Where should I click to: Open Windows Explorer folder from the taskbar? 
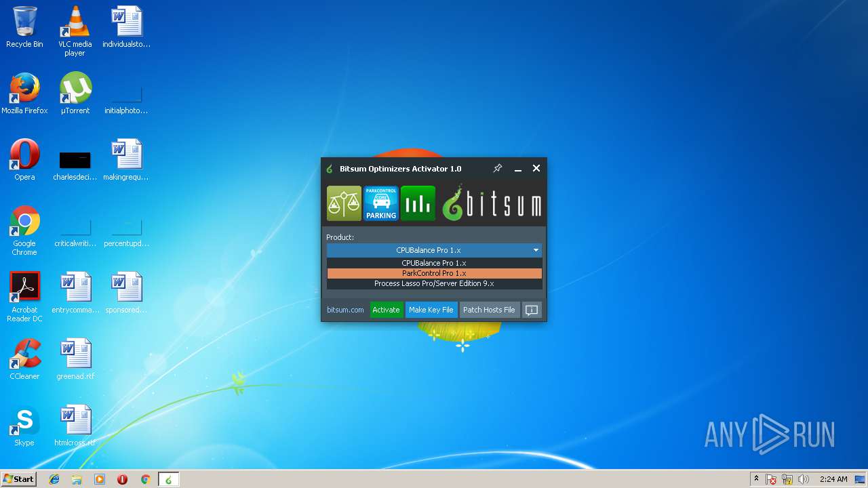coord(77,479)
